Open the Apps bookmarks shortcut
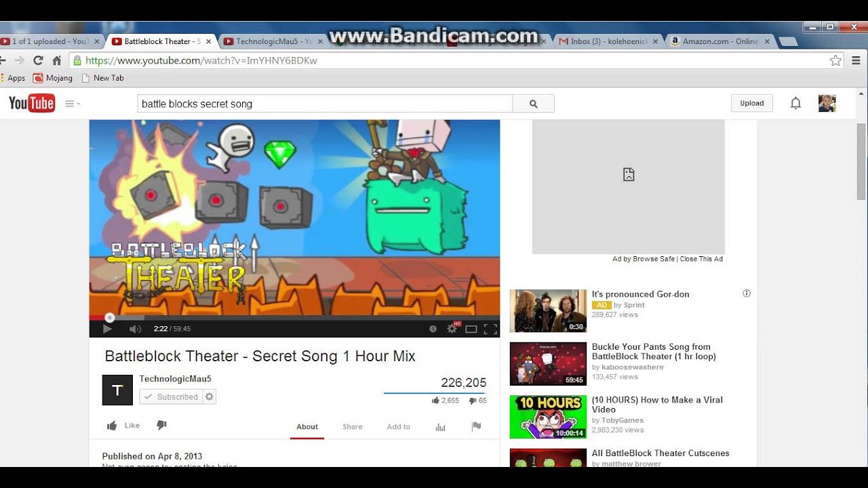The width and height of the screenshot is (868, 488). tap(13, 78)
